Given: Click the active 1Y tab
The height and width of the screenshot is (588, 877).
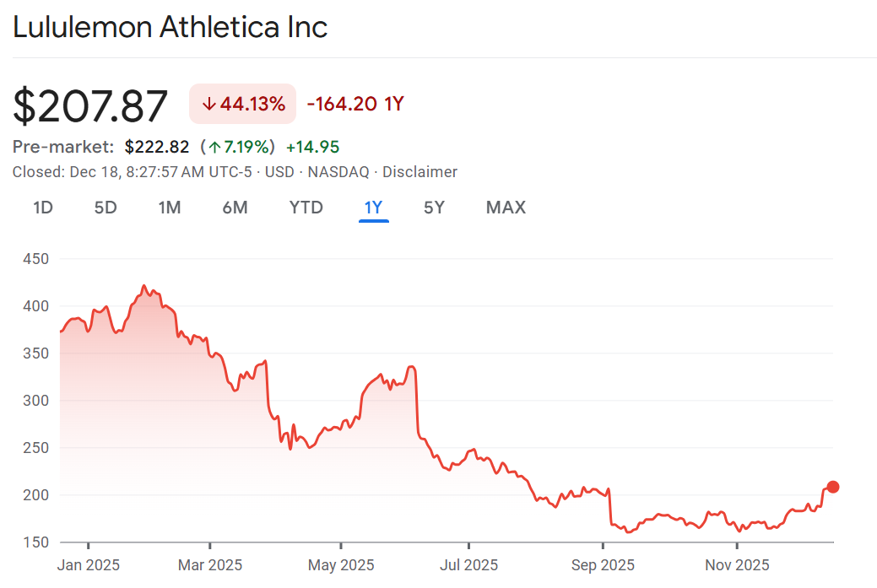Looking at the screenshot, I should pyautogui.click(x=374, y=208).
